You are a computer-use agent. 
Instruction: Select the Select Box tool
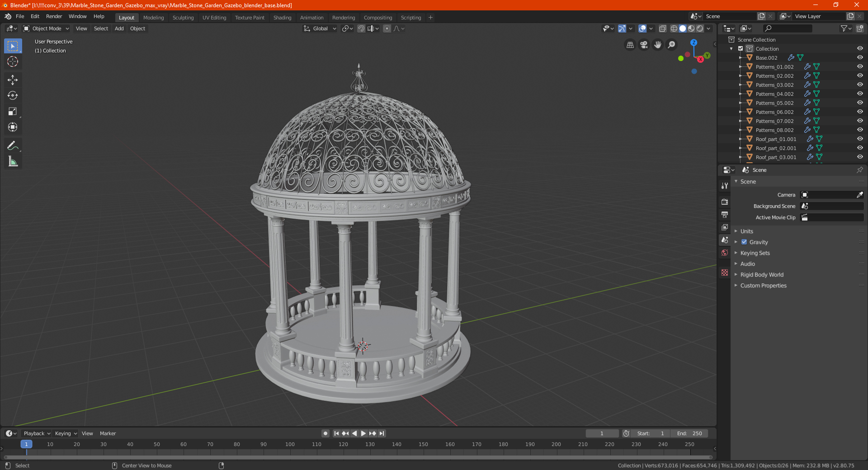pos(13,46)
